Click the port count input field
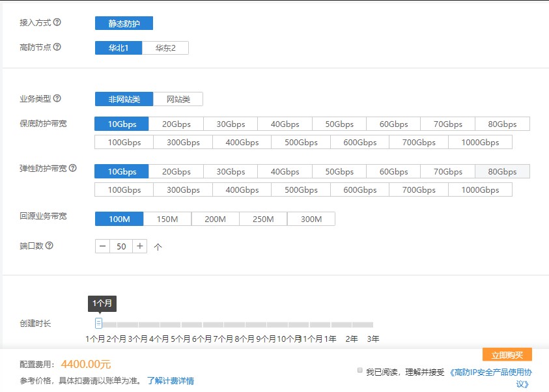 coord(122,246)
